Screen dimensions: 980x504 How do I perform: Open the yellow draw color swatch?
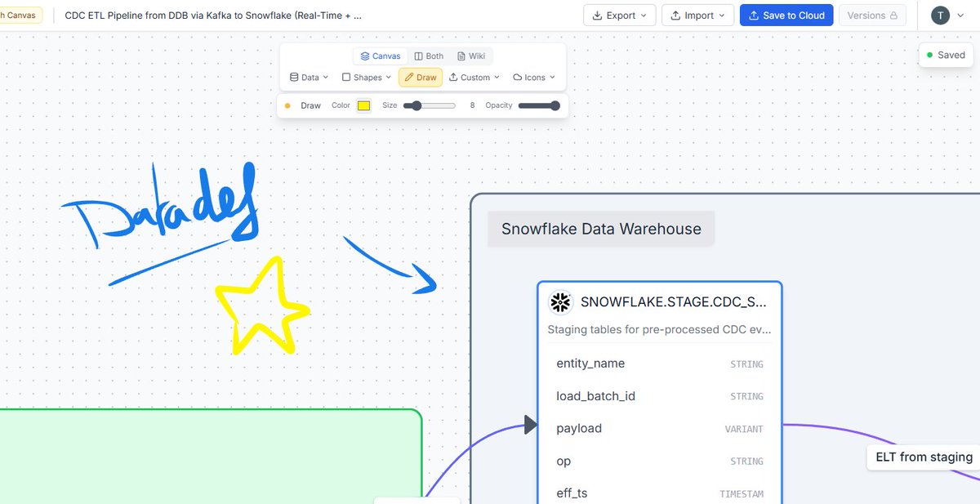[363, 105]
